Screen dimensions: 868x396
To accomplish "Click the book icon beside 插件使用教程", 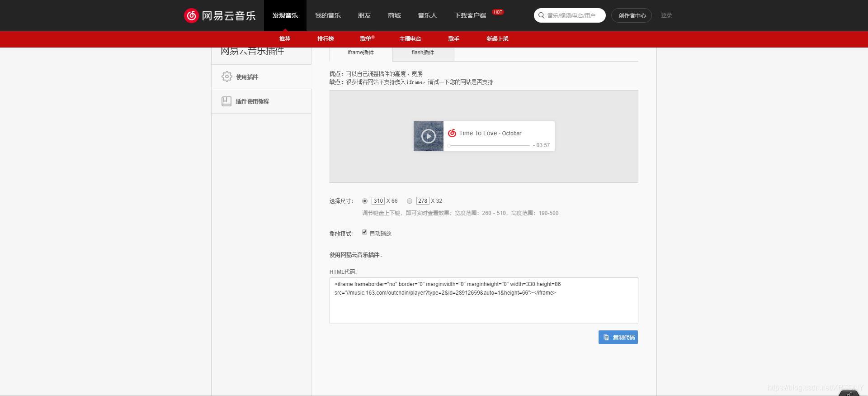I will 226,101.
